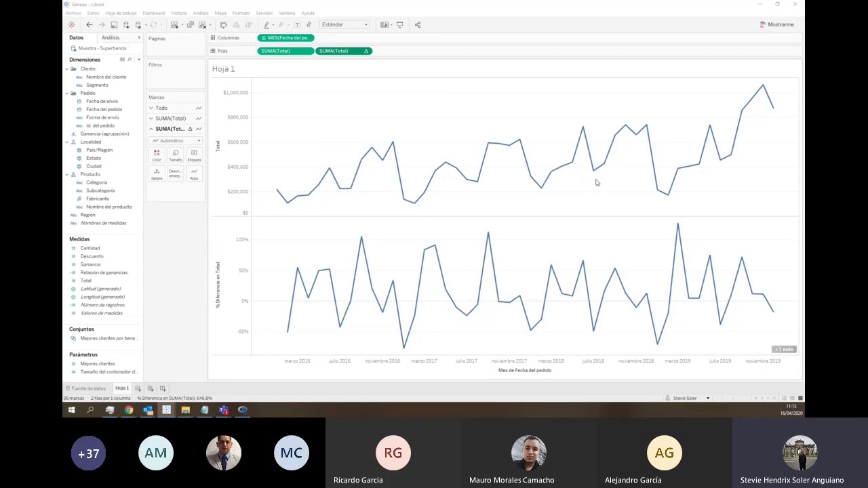This screenshot has width=868, height=488.
Task: Click the Share workbook icon
Action: [x=418, y=24]
